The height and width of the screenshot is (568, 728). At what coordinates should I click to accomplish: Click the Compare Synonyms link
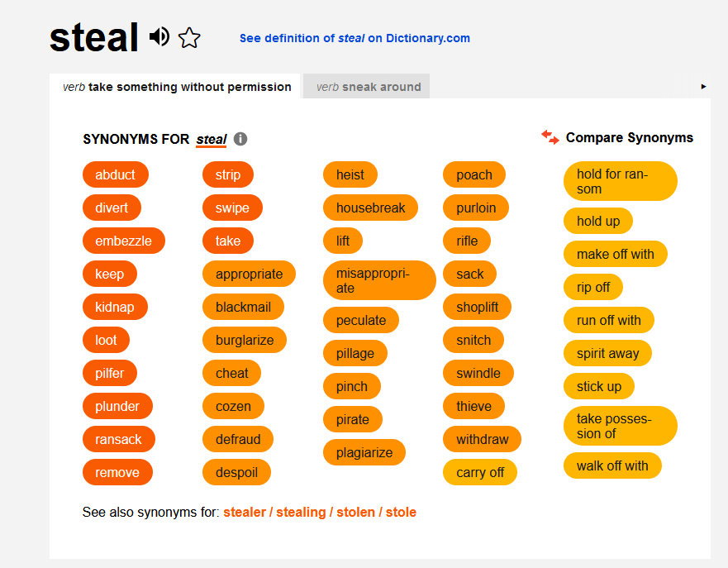point(629,138)
